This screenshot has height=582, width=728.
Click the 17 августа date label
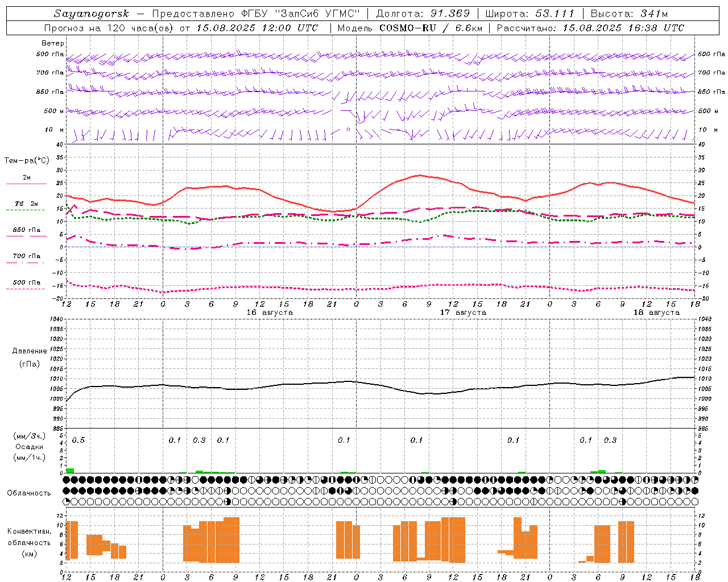tap(463, 313)
